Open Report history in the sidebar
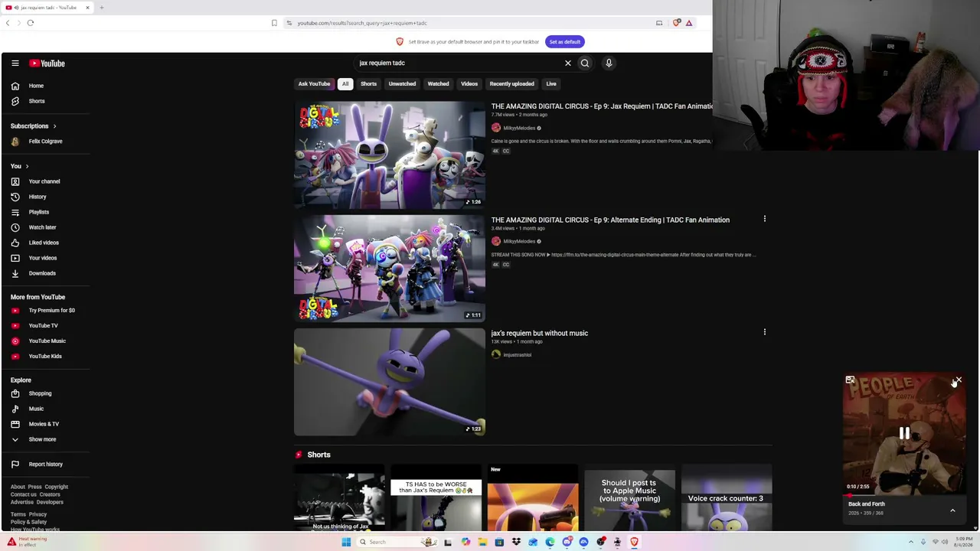Viewport: 980px width, 551px height. point(46,464)
